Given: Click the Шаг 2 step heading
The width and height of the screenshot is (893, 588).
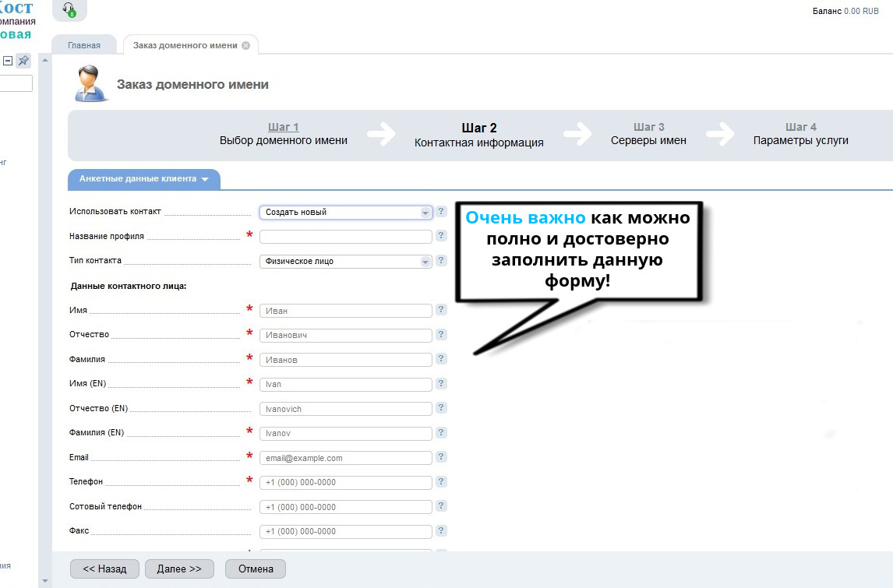Looking at the screenshot, I should point(479,128).
